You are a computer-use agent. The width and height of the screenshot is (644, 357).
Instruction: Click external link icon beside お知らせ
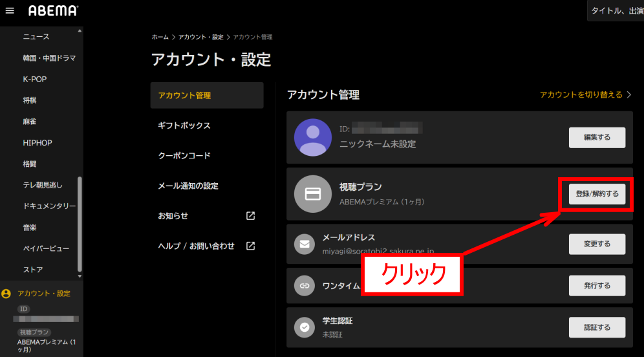click(x=251, y=216)
